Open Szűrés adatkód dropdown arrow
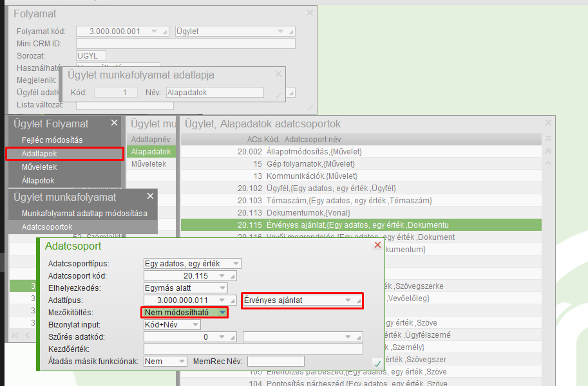Image resolution: width=588 pixels, height=386 pixels. [x=222, y=337]
